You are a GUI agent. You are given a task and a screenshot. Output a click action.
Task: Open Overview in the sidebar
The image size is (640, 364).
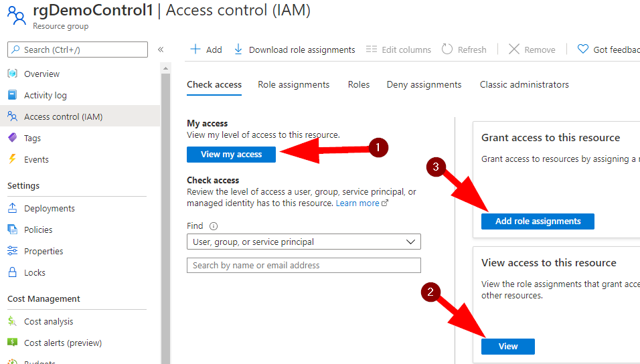pos(42,74)
